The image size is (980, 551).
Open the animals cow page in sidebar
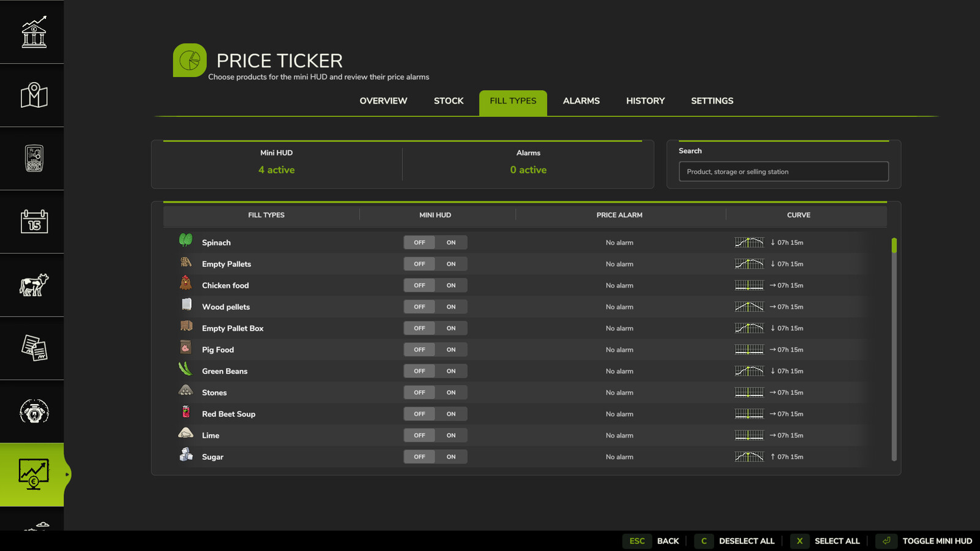pos(34,285)
